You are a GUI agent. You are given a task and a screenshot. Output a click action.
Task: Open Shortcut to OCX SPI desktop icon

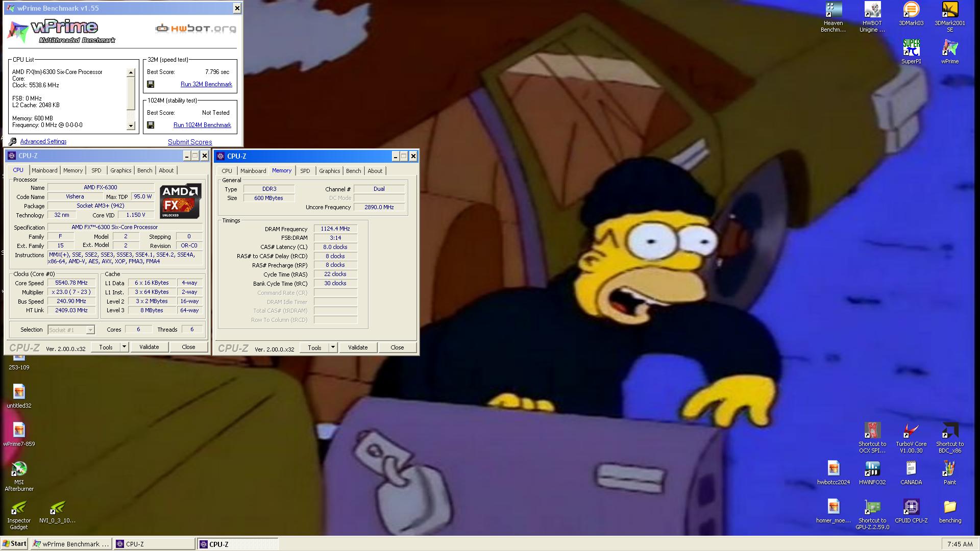872,438
